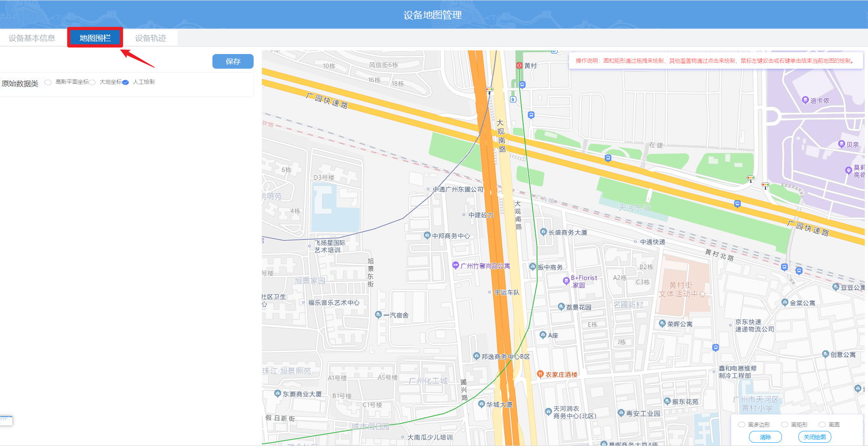Viewport: 868px width, 446px height.
Task: Click the 华城大厦 building marker icon
Action: tap(481, 404)
